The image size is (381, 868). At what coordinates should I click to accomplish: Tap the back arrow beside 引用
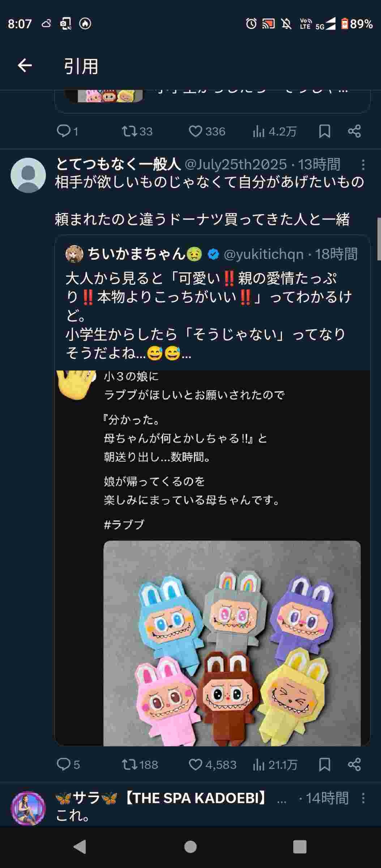pos(25,66)
